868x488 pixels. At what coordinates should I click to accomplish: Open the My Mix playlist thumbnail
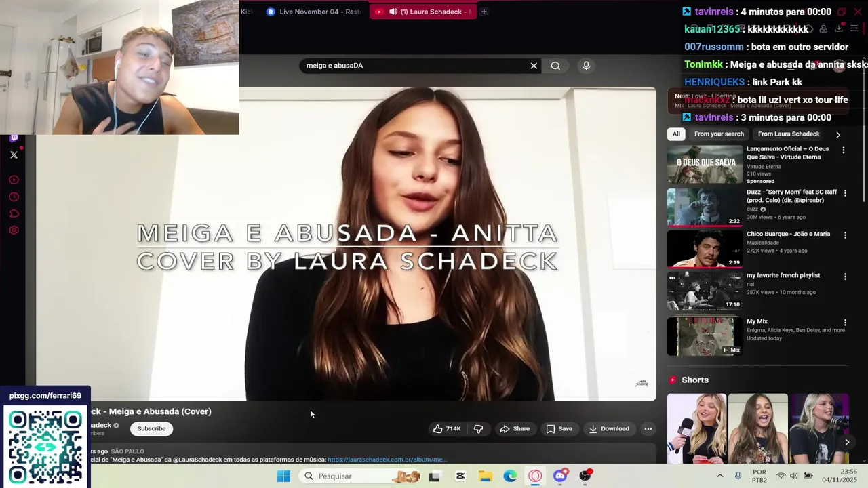click(705, 336)
